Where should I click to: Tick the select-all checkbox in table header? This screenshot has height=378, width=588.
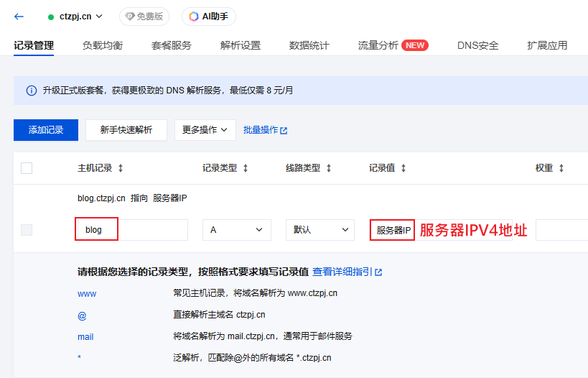27,168
